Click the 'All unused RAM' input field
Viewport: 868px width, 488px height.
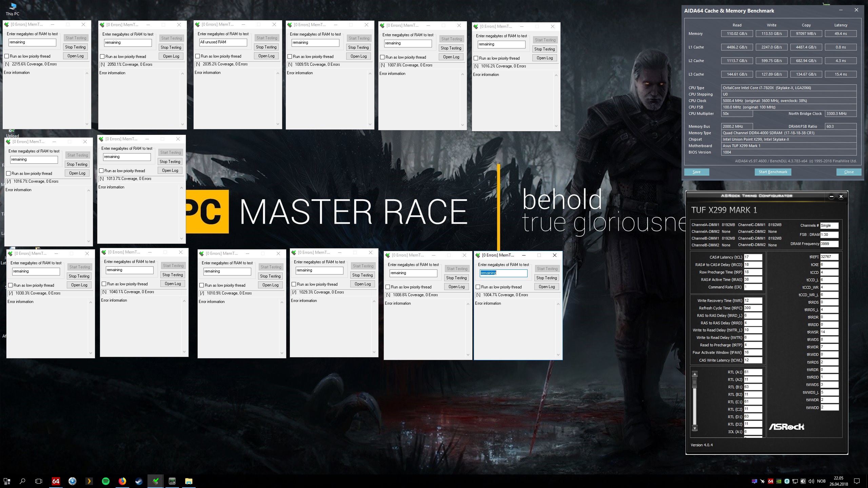[x=223, y=42]
